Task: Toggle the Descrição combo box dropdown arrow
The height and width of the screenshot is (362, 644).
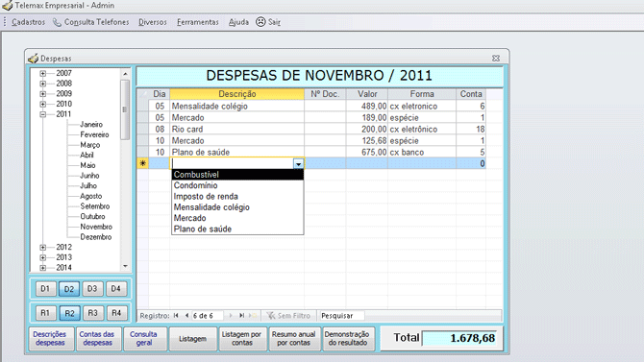Action: 299,164
